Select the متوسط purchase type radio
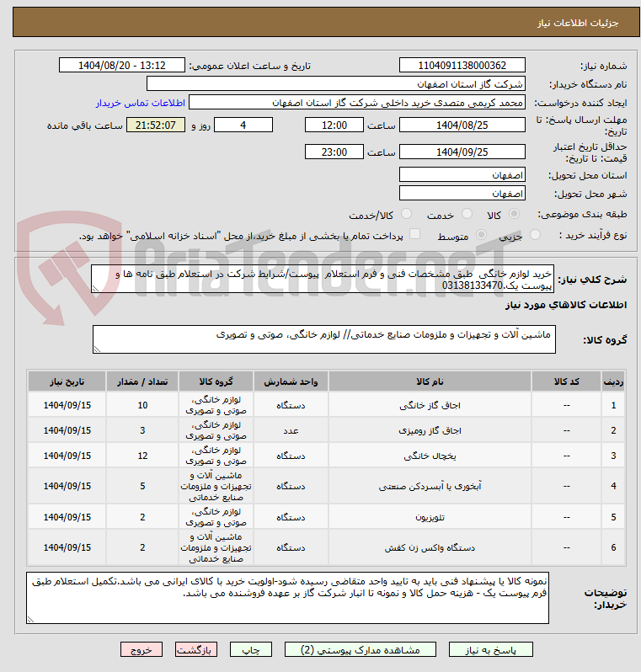The width and height of the screenshot is (641, 672). pos(482,234)
